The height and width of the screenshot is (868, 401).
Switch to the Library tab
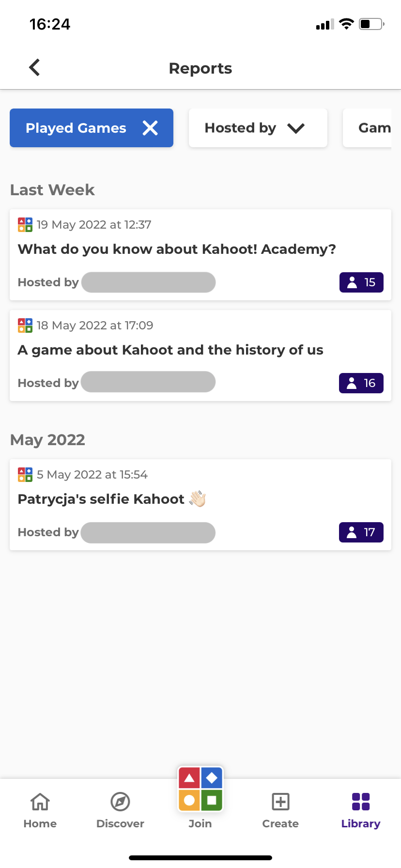tap(361, 810)
